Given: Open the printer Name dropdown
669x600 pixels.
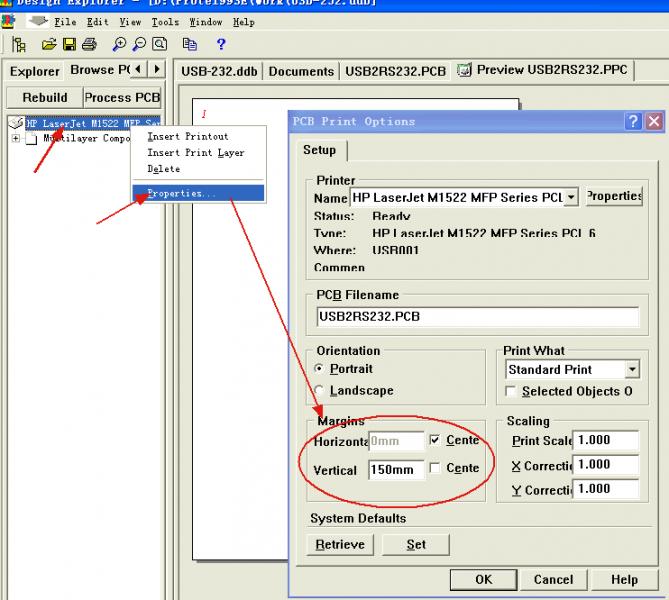Looking at the screenshot, I should tap(570, 198).
